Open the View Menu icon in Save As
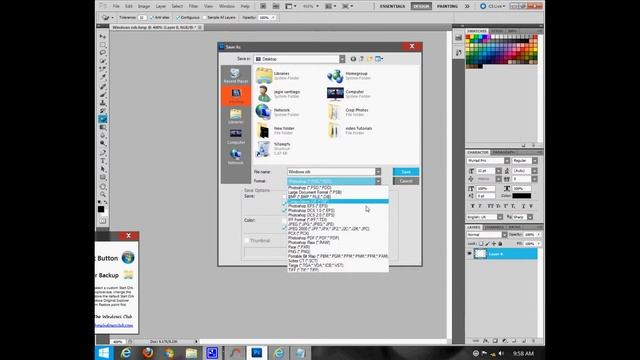Screen dimensions: 640x360 (379, 59)
